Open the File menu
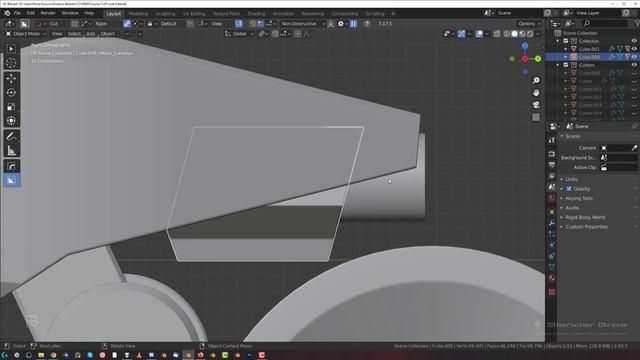 point(17,13)
